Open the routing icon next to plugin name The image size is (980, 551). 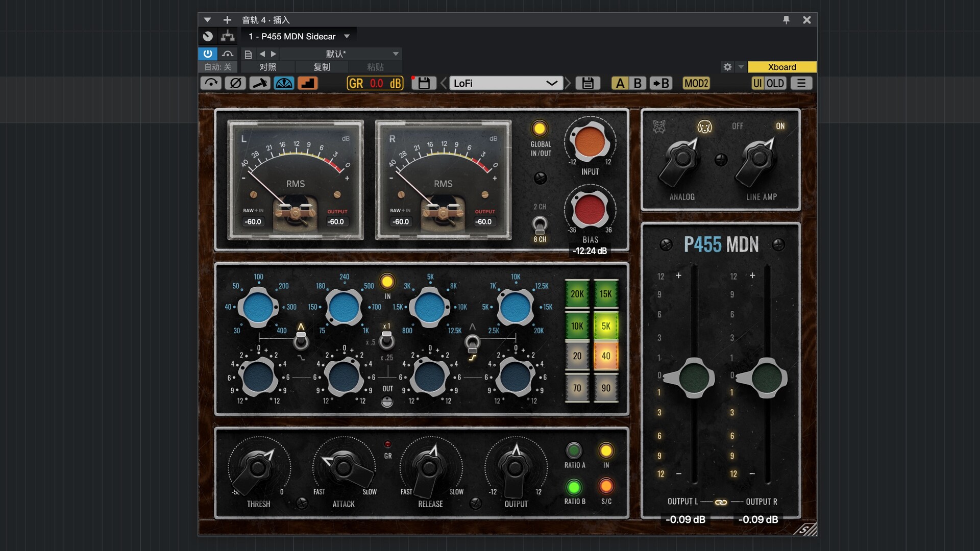[228, 36]
